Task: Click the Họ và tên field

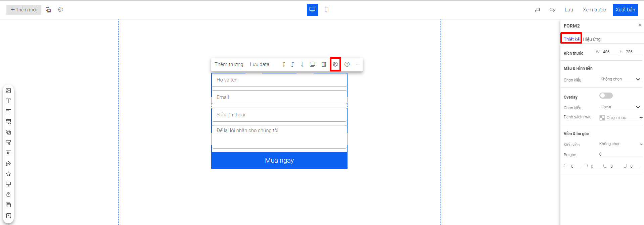Action: point(279,80)
